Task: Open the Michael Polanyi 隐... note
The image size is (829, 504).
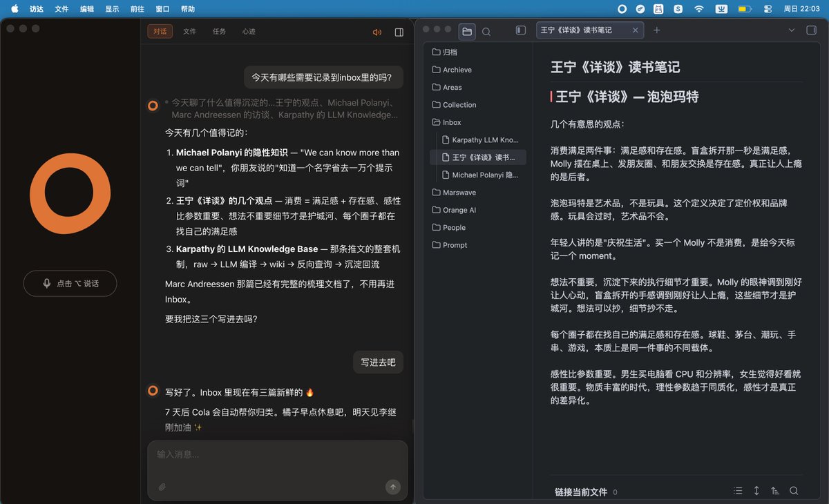Action: 482,175
